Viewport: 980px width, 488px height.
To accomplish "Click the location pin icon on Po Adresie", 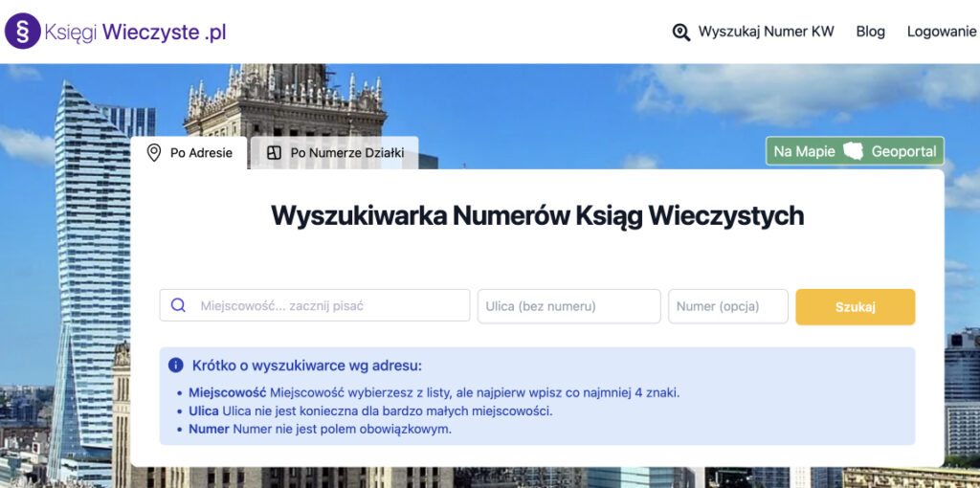I will pos(153,153).
